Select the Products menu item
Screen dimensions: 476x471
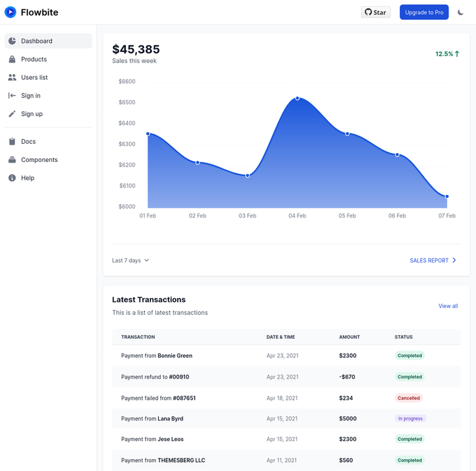pos(48,60)
